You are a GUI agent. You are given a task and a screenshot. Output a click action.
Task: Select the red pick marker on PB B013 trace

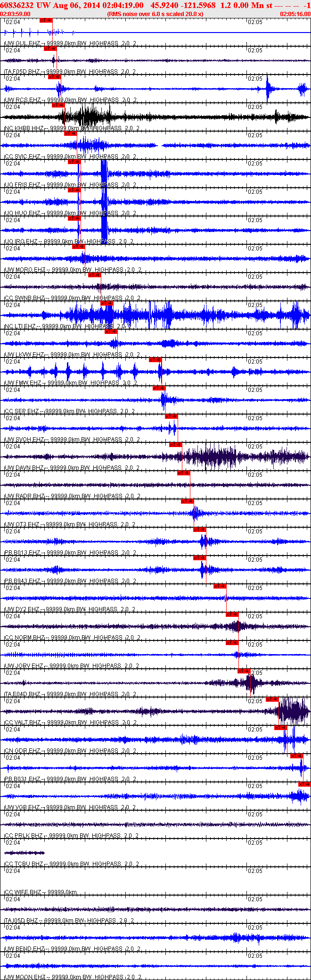click(x=200, y=530)
